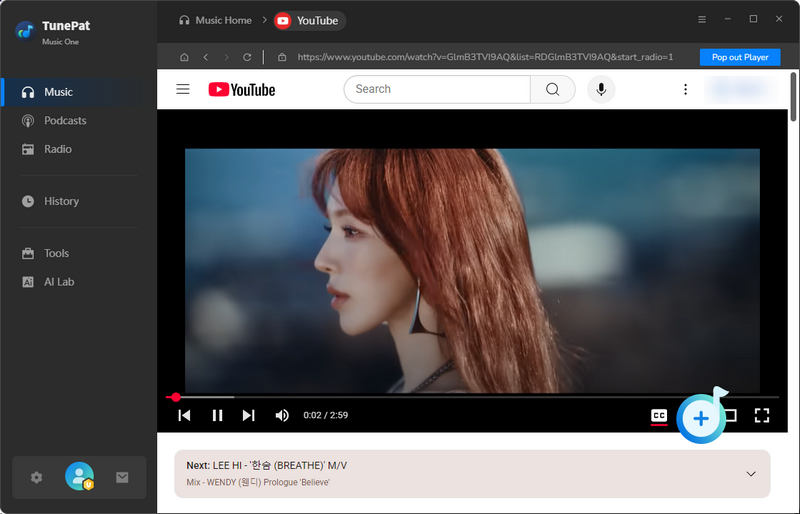Click the browser home icon
The height and width of the screenshot is (514, 800).
[183, 57]
